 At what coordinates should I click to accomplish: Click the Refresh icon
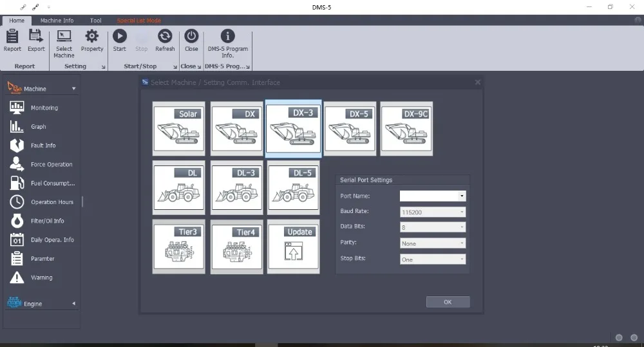(x=165, y=40)
